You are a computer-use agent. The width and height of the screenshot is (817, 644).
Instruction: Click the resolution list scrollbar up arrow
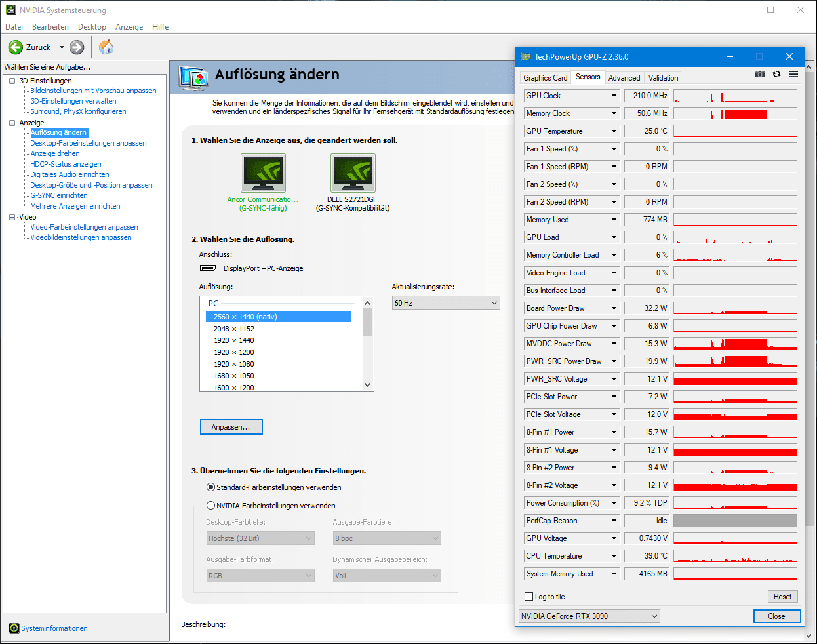[368, 303]
